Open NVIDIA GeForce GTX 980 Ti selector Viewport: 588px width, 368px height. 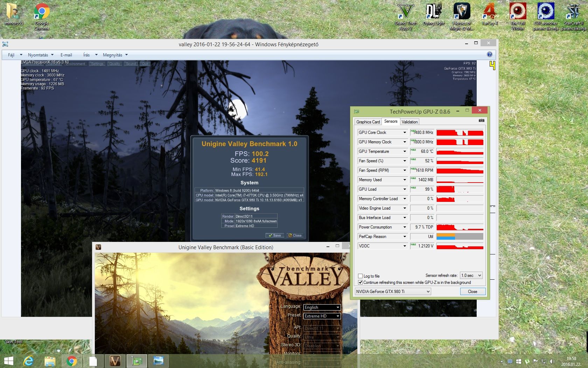click(x=393, y=292)
